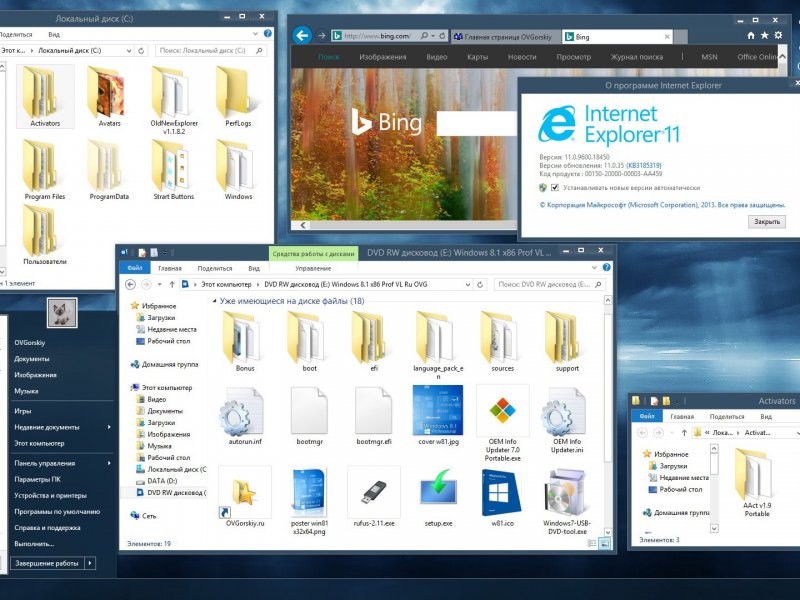Open the Управление tab in the DVD window
800x600 pixels.
coord(313,268)
